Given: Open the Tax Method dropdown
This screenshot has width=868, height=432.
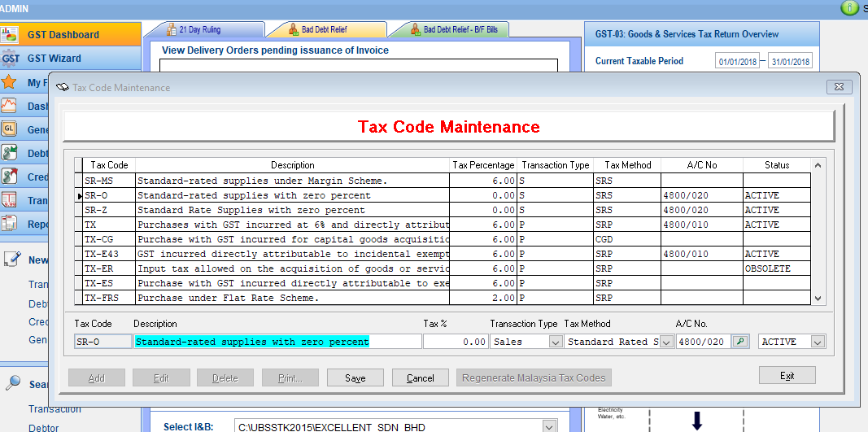Looking at the screenshot, I should [x=666, y=343].
